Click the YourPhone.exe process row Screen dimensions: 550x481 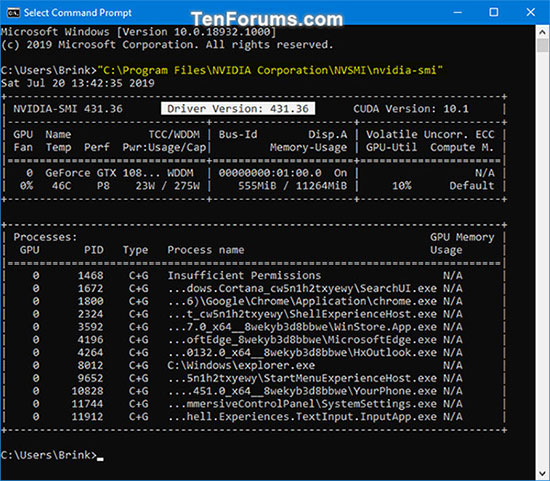pyautogui.click(x=248, y=391)
